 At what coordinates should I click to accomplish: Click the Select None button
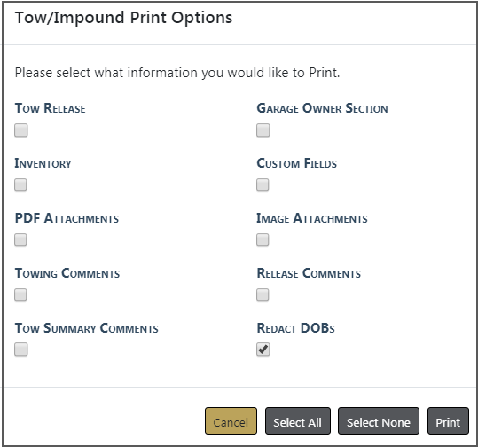coord(379,421)
